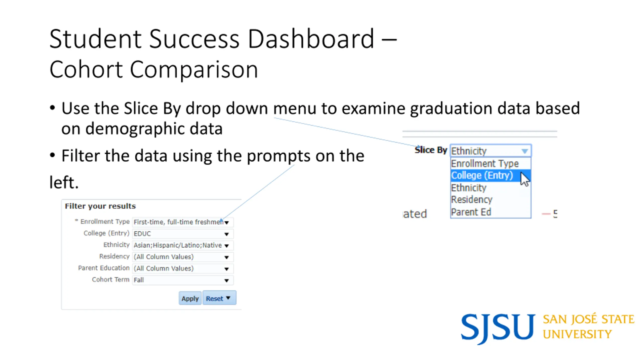Pick Residency from Slice By list
The height and width of the screenshot is (362, 644).
pos(490,199)
